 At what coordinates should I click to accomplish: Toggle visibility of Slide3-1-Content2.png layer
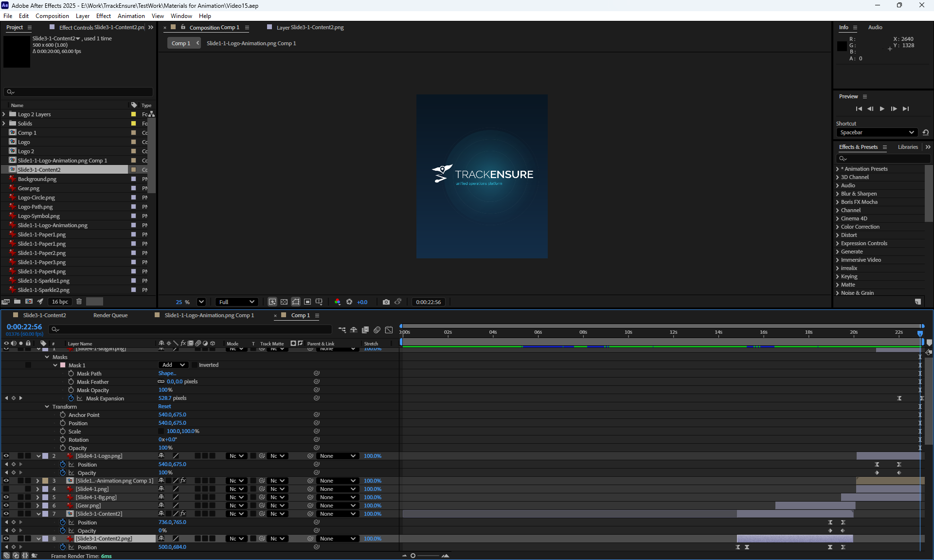(6, 539)
